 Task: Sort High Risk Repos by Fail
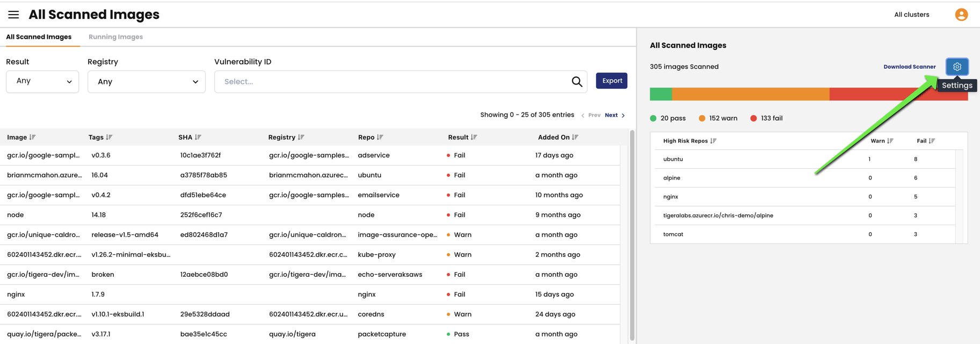click(932, 141)
